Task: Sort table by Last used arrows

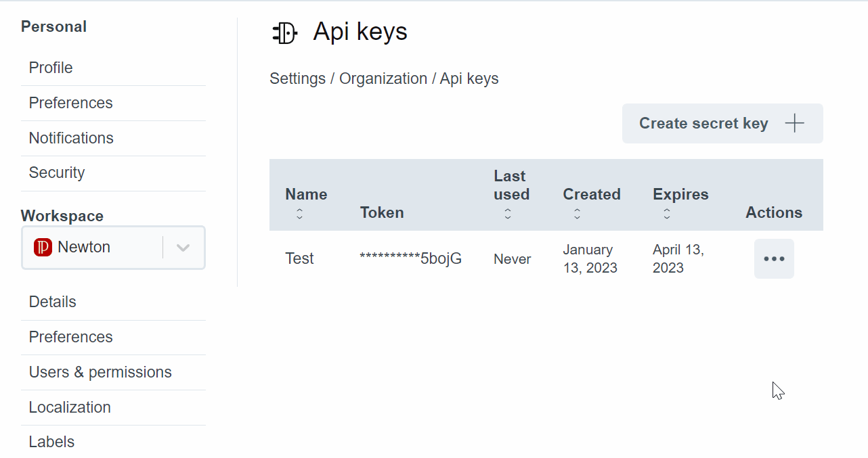Action: coord(507,214)
